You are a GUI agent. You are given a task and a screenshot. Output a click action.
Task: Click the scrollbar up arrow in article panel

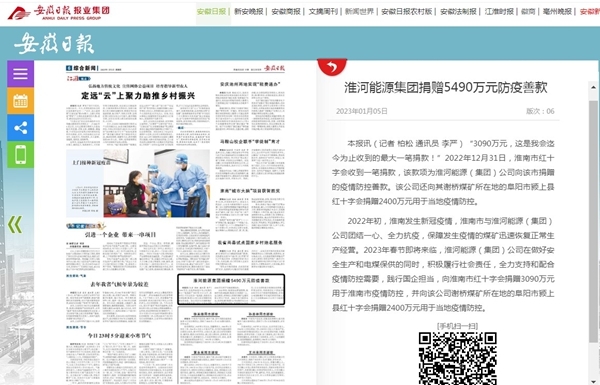point(593,87)
